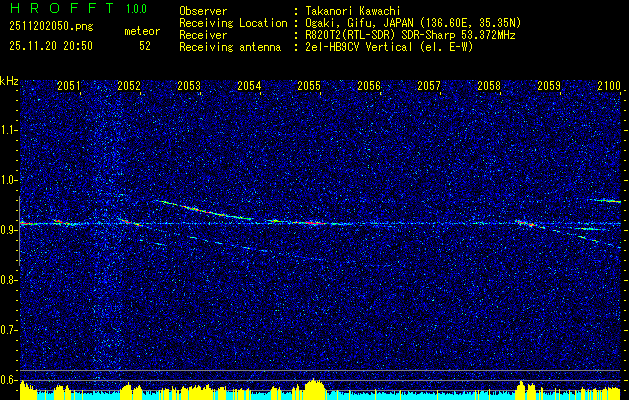Click the long sloping meteor echo near 2053
This screenshot has height=400, width=629.
tap(205, 211)
